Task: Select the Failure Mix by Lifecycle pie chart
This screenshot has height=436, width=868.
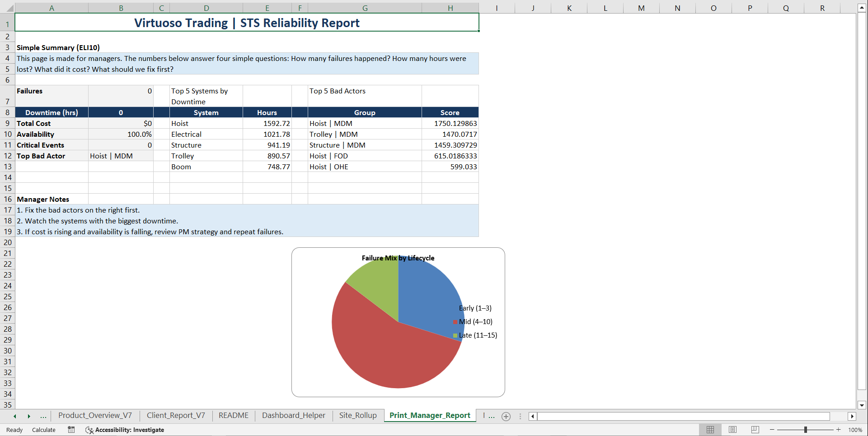Action: click(x=398, y=321)
